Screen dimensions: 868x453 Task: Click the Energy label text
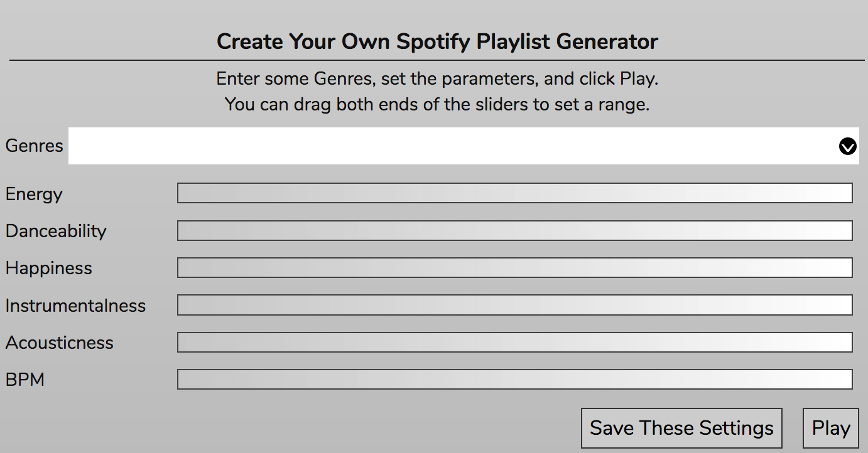pyautogui.click(x=34, y=195)
